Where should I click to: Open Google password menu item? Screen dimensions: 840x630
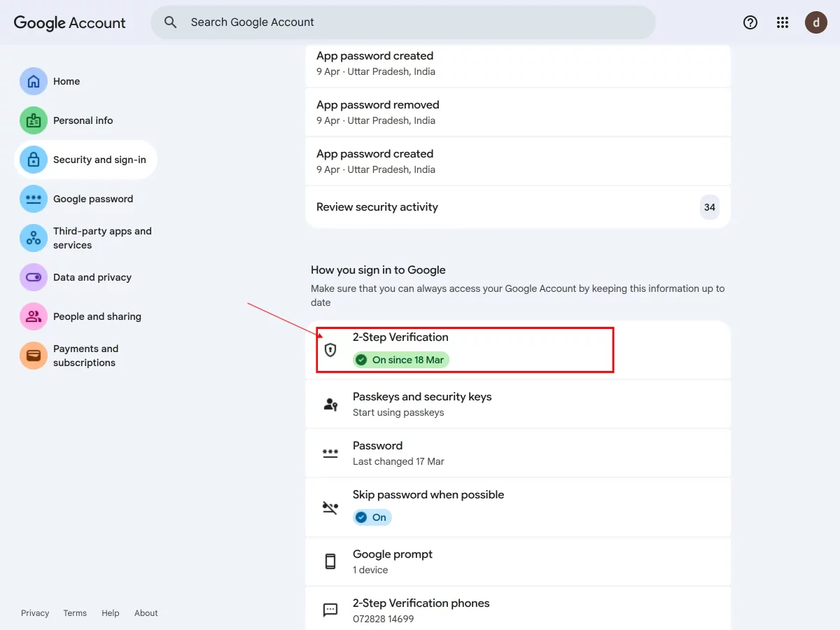click(93, 199)
